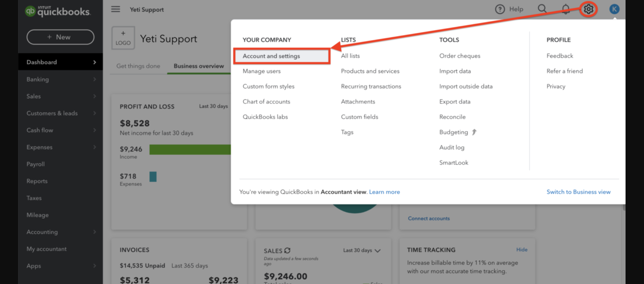This screenshot has height=284, width=644.
Task: Open Tags list
Action: (x=347, y=132)
